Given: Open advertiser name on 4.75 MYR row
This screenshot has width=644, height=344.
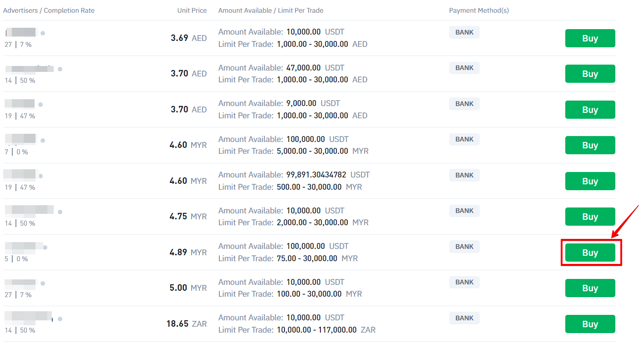Looking at the screenshot, I should (30, 210).
